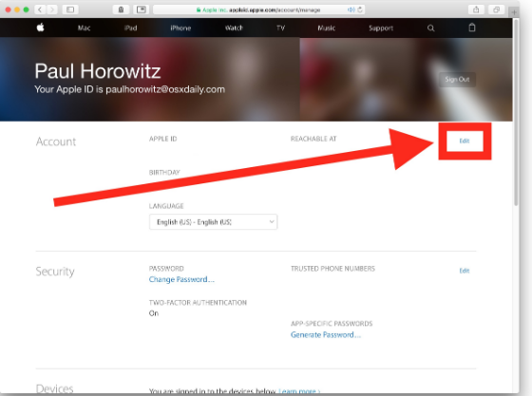
Task: Click the Sign Out button
Action: [x=457, y=80]
